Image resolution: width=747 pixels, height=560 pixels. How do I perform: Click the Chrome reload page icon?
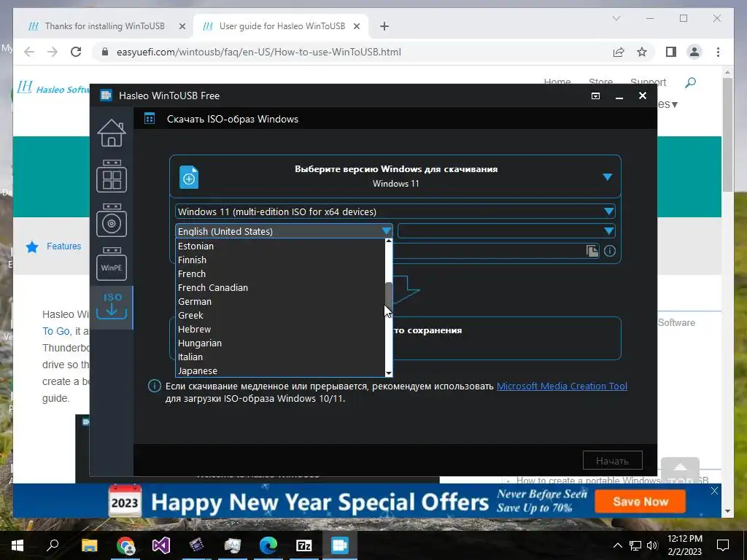(x=76, y=52)
